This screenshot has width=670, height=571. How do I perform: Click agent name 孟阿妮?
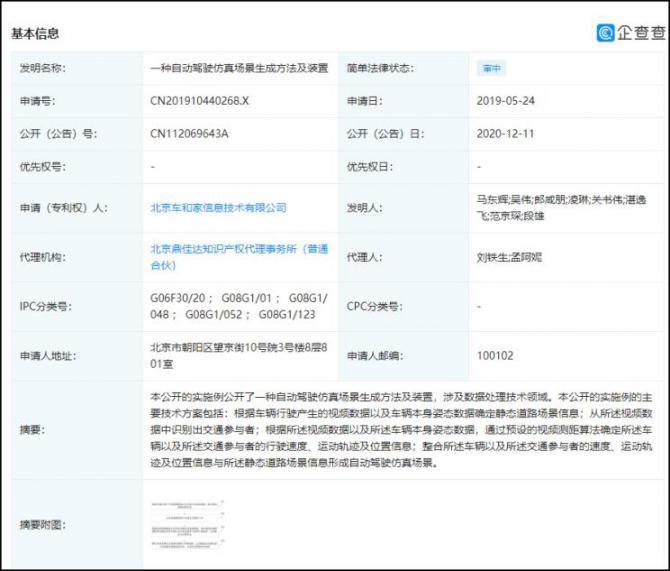point(530,256)
